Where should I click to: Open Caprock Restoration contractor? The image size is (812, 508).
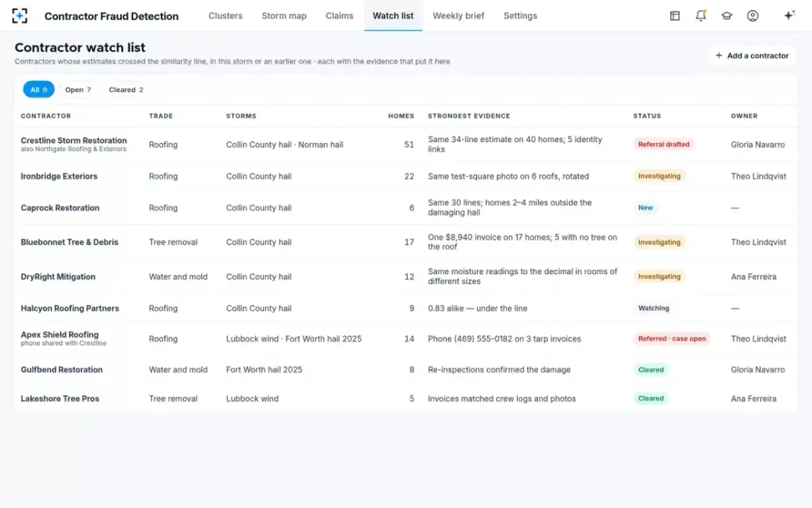tap(60, 208)
